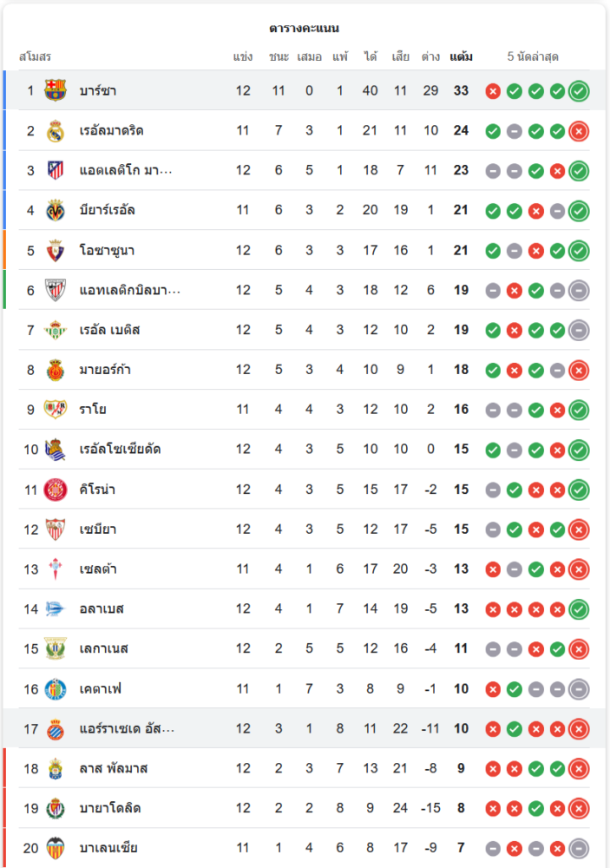This screenshot has width=610, height=868.
Task: Click Athletic Bilbao's latest match draw indicator
Action: point(579,290)
